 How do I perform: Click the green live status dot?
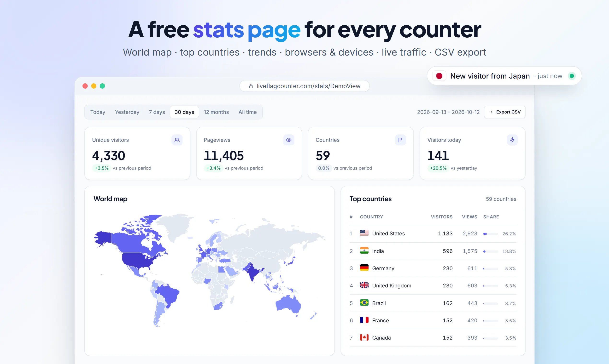(572, 76)
